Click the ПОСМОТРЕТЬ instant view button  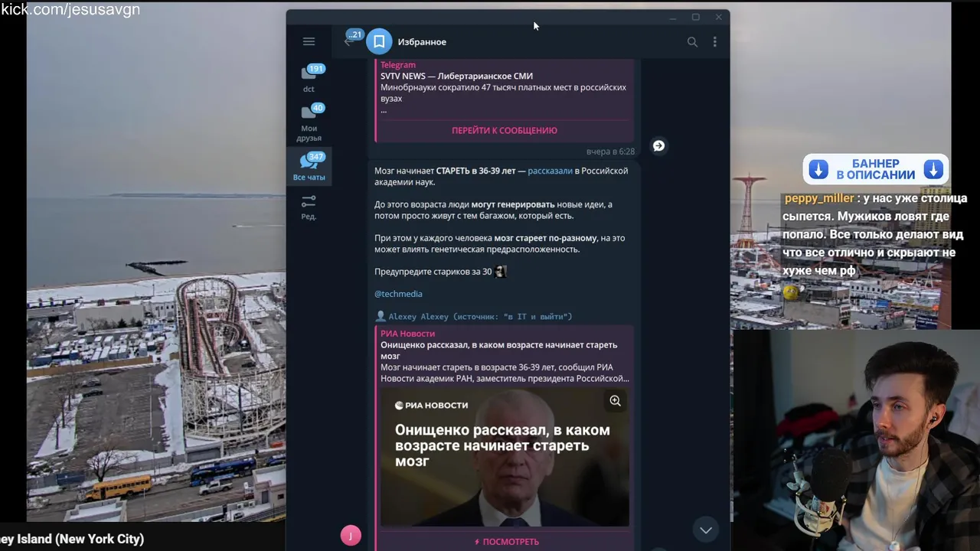[x=506, y=542]
